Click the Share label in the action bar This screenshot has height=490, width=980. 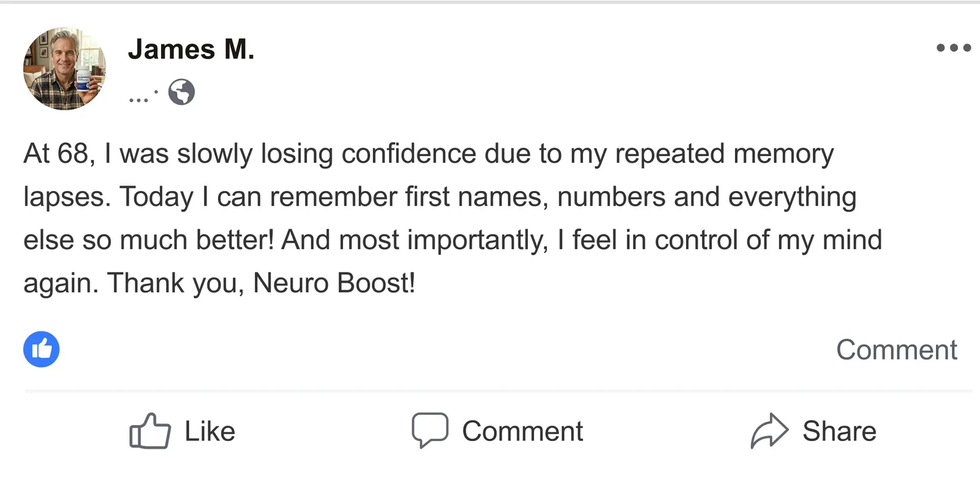pyautogui.click(x=839, y=431)
